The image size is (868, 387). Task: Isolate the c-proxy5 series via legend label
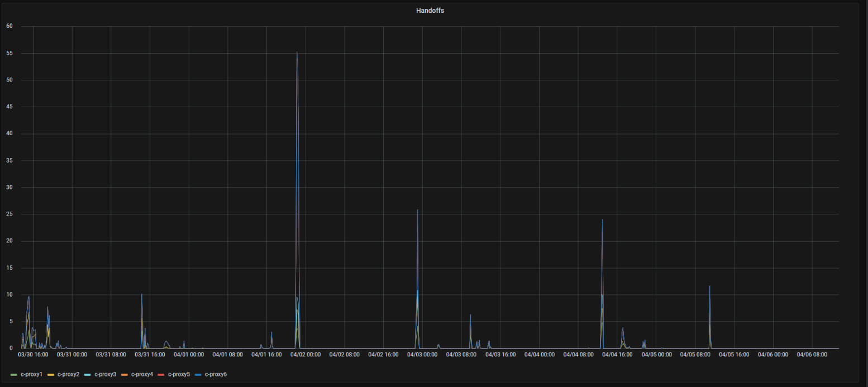coord(179,374)
